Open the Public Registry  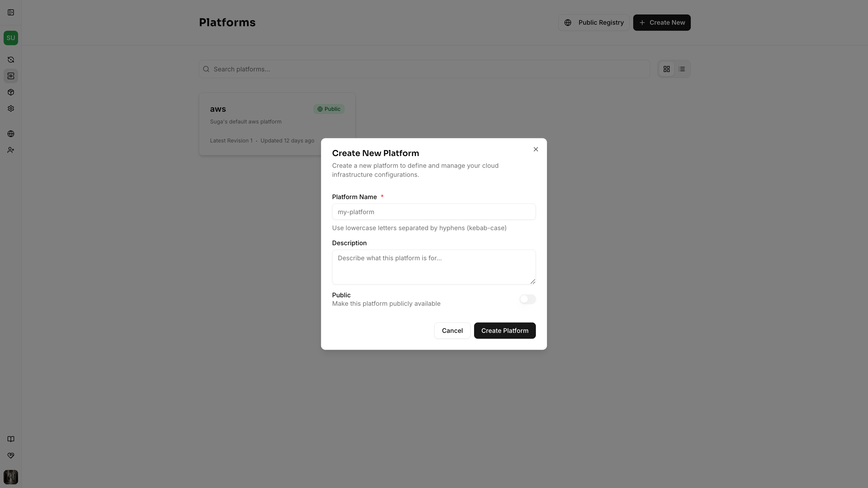pyautogui.click(x=594, y=23)
